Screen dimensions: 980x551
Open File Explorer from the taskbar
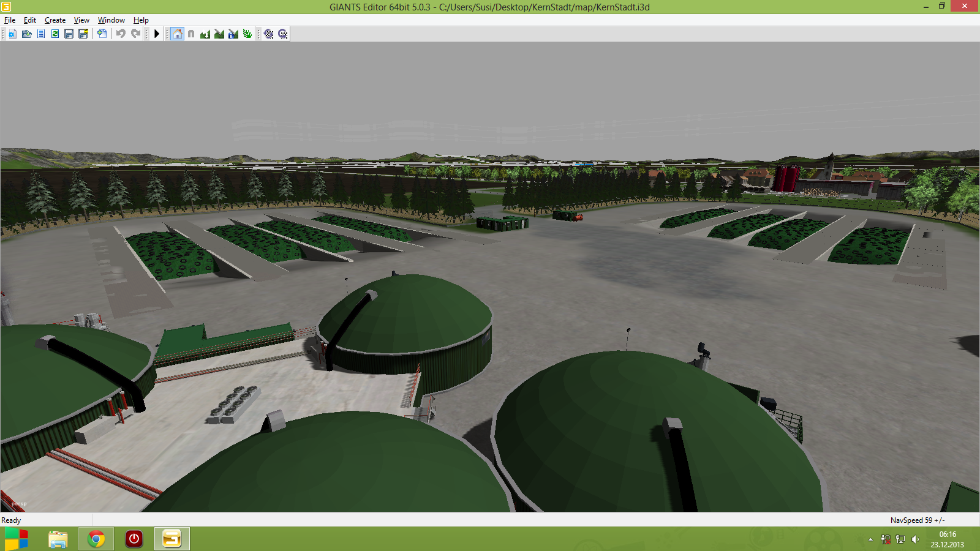58,539
